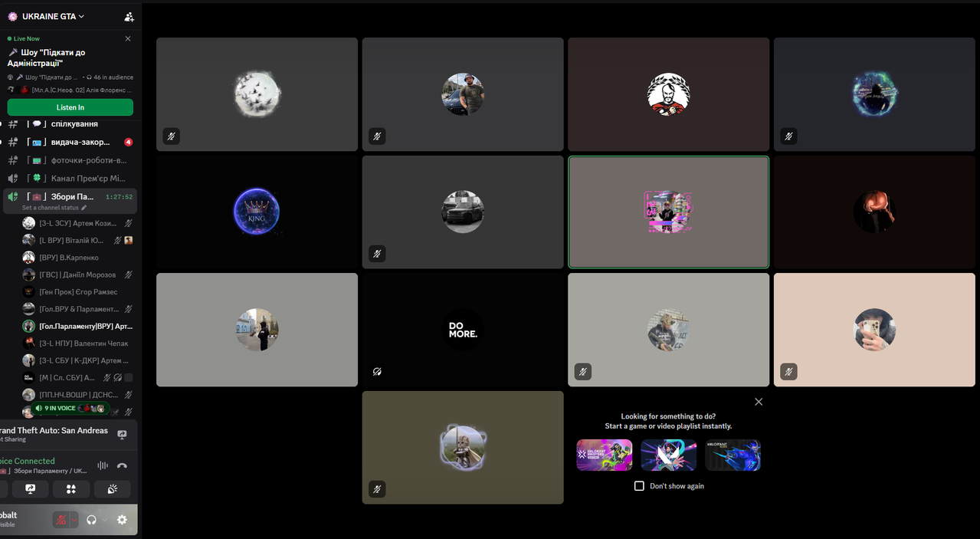Screen dimensions: 980x539
Task: Select user [Гол.ВРУ & Парламент... in voice list
Action: coord(78,309)
